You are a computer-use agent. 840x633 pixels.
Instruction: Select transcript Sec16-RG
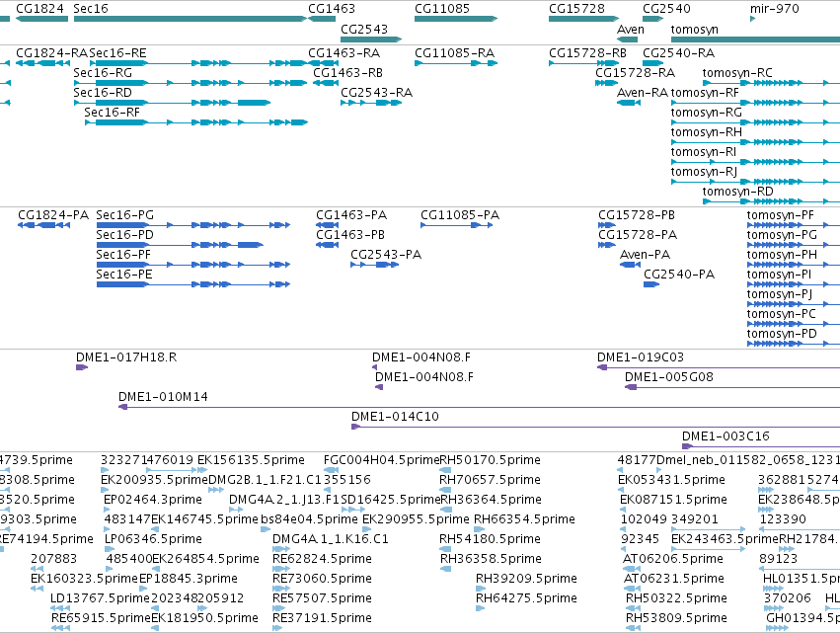(103, 73)
